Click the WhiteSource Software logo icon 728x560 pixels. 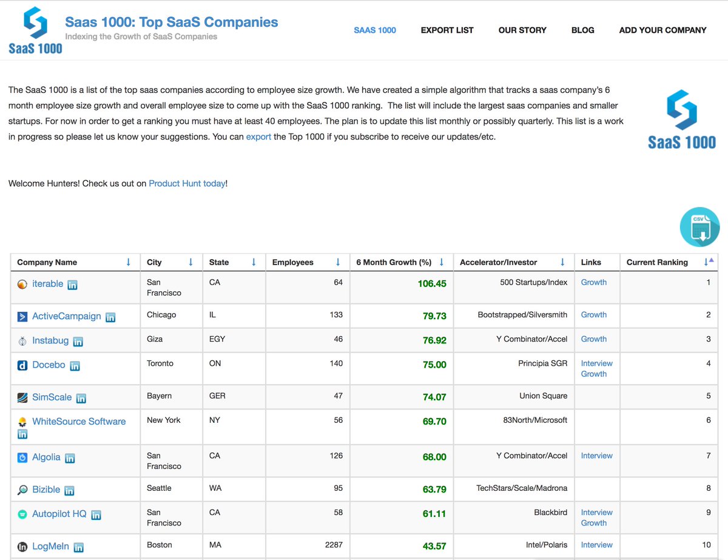[x=22, y=422]
